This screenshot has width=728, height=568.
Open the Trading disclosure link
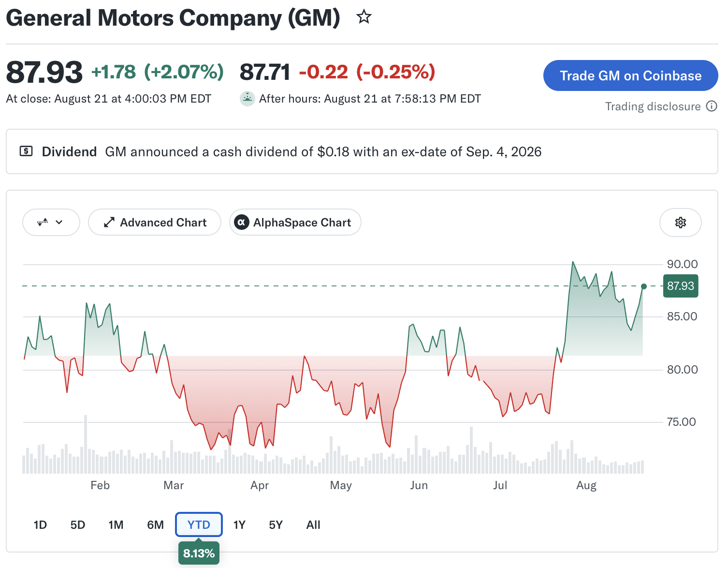(x=653, y=106)
